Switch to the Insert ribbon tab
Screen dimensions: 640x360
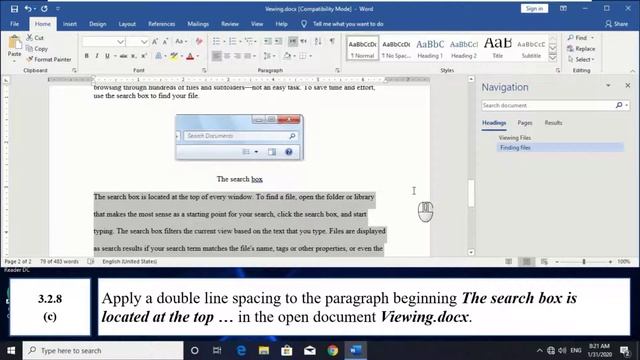click(70, 24)
